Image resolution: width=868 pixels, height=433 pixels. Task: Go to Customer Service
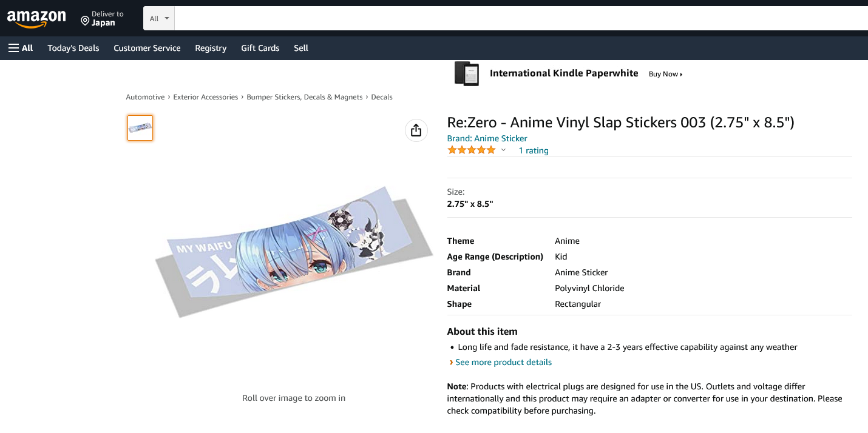pyautogui.click(x=147, y=48)
